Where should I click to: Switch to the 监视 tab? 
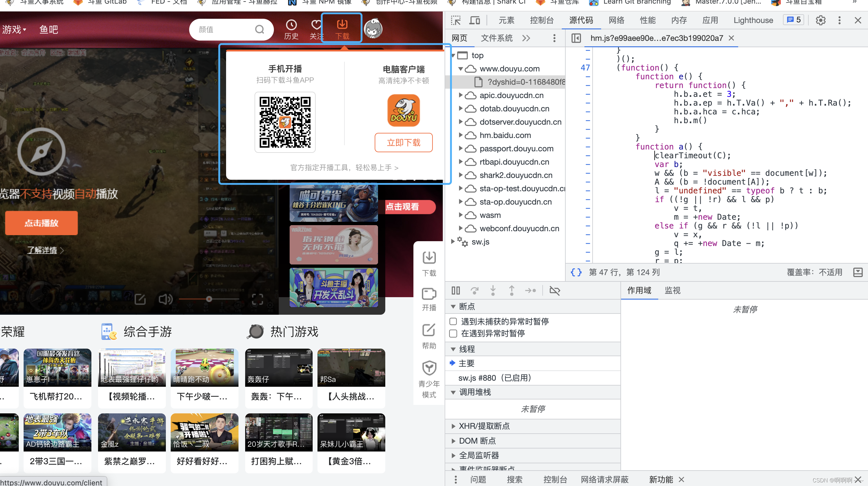point(672,290)
